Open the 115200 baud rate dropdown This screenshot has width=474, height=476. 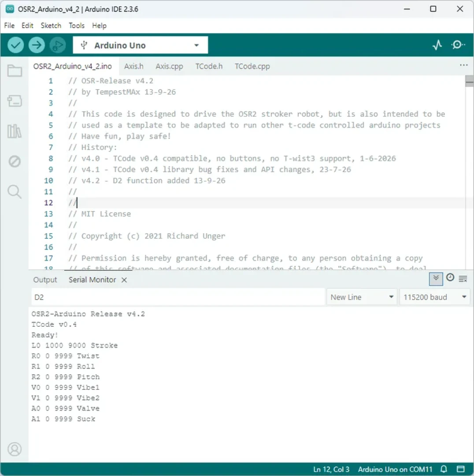pos(434,297)
